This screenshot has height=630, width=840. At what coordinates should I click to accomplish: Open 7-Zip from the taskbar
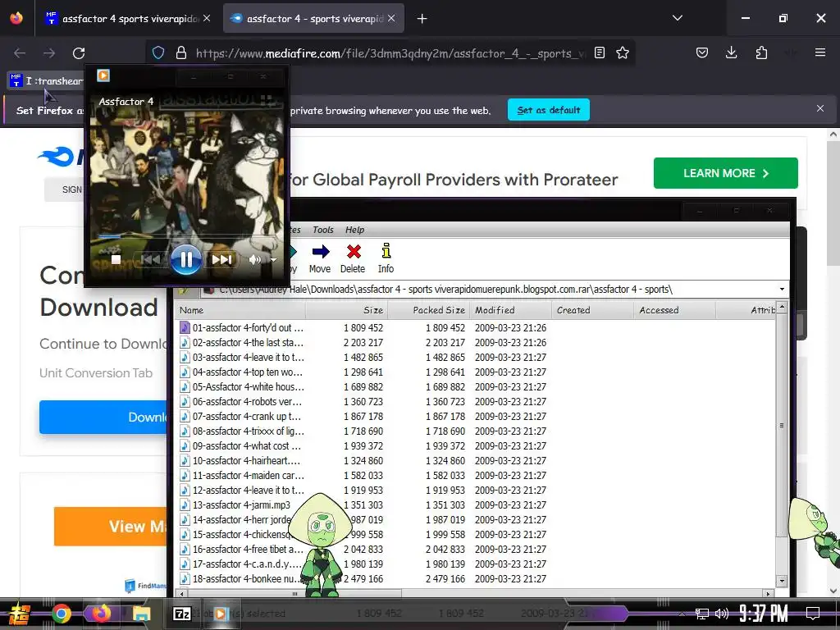pos(181,614)
